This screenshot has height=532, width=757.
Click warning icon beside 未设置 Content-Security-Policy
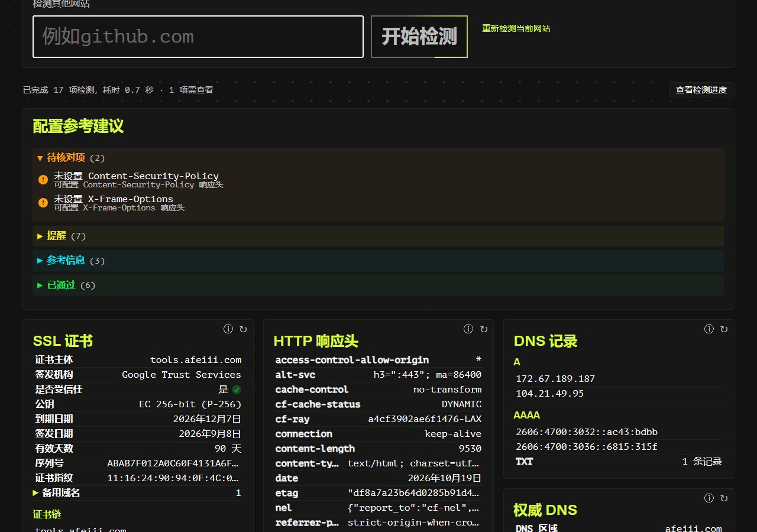click(43, 180)
